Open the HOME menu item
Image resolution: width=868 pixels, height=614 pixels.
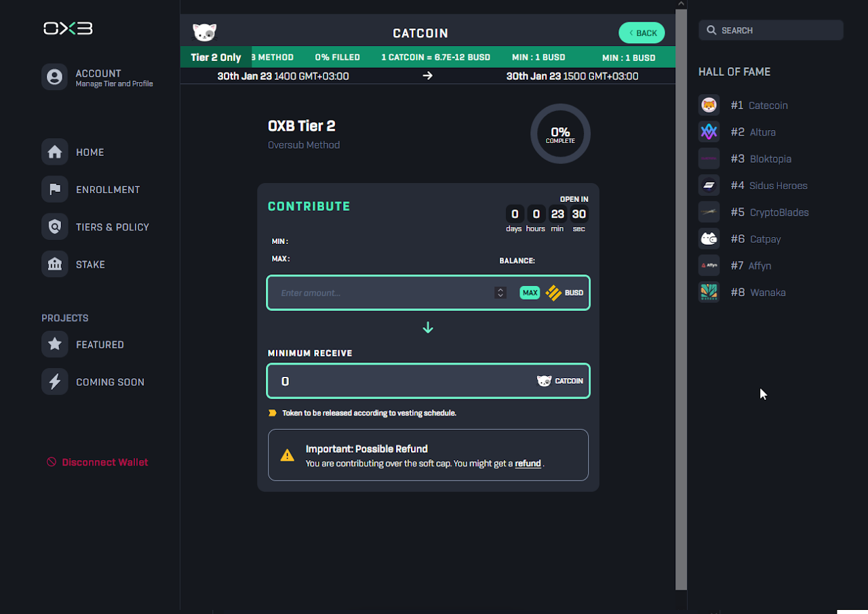pyautogui.click(x=90, y=152)
